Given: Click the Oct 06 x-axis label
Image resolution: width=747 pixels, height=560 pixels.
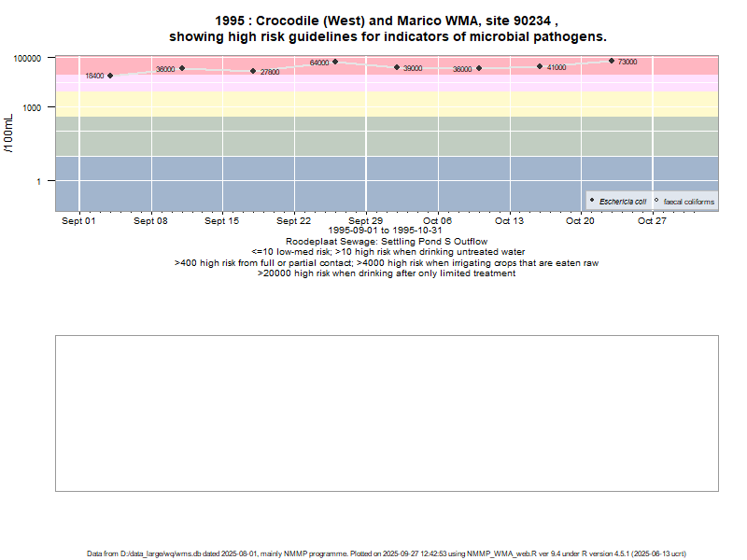Looking at the screenshot, I should [437, 221].
